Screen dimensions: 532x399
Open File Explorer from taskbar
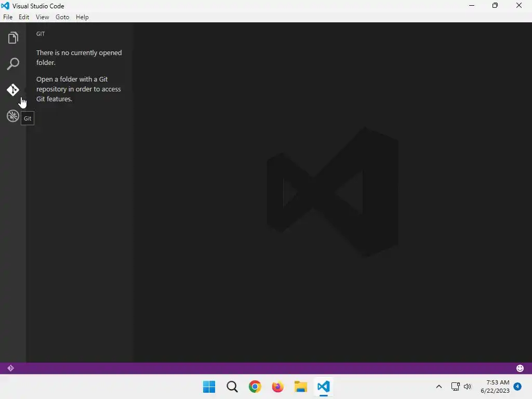click(301, 387)
